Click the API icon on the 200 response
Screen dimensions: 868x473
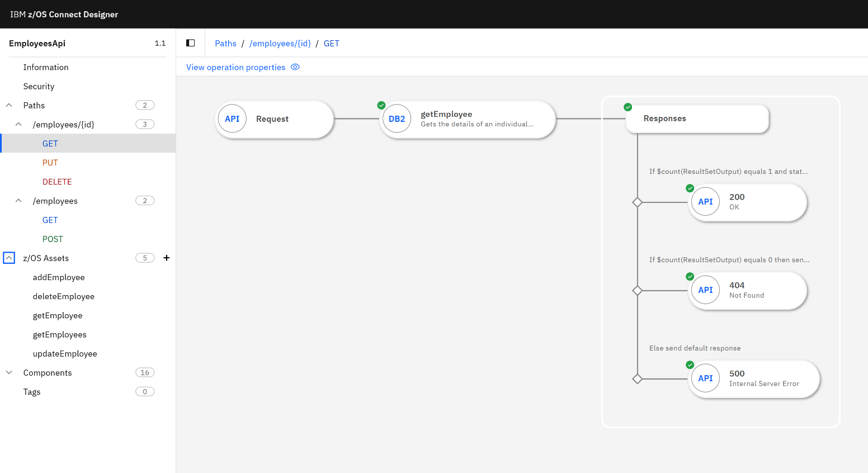[705, 201]
